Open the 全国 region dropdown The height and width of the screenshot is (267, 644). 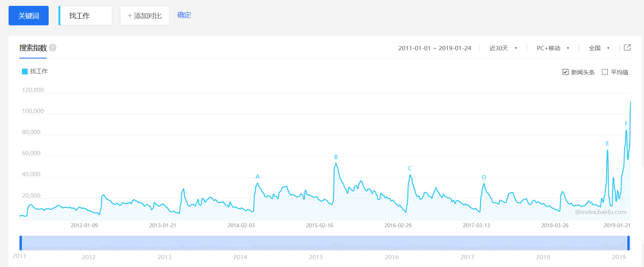599,48
